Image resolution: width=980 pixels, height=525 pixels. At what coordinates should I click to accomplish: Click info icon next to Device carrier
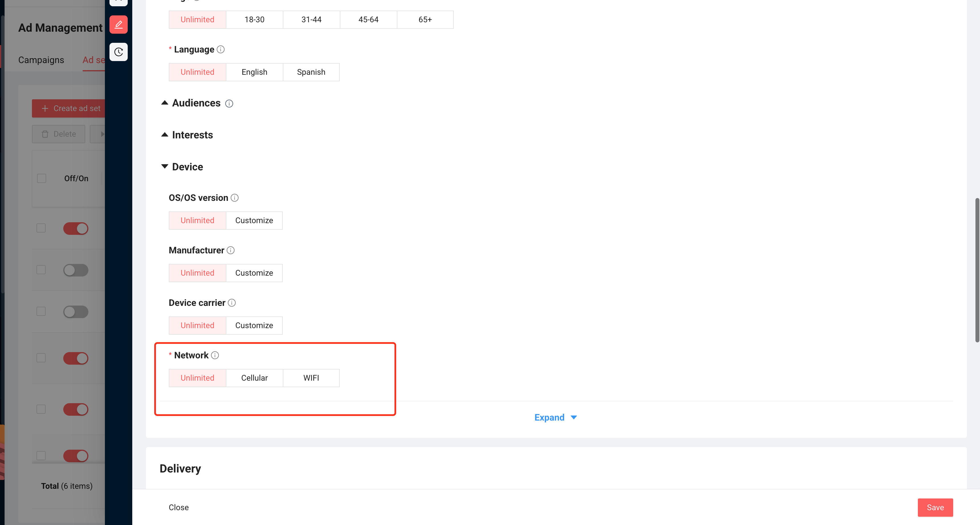click(x=232, y=303)
